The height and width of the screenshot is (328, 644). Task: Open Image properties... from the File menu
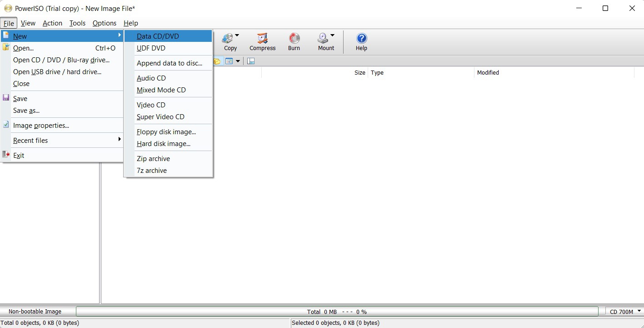pos(62,125)
